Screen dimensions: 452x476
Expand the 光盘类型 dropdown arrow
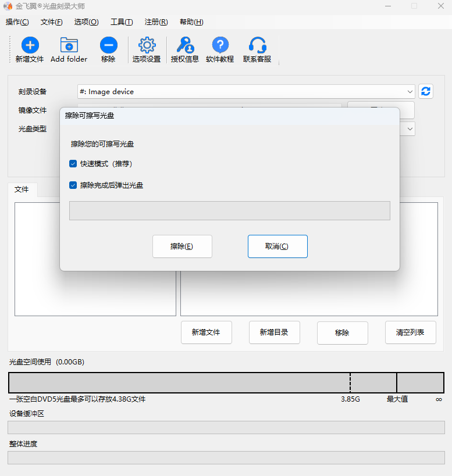click(410, 128)
